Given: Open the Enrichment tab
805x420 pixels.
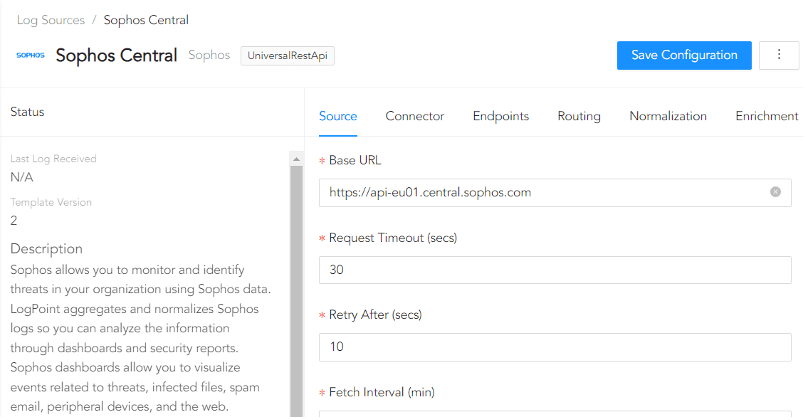Looking at the screenshot, I should (x=766, y=116).
